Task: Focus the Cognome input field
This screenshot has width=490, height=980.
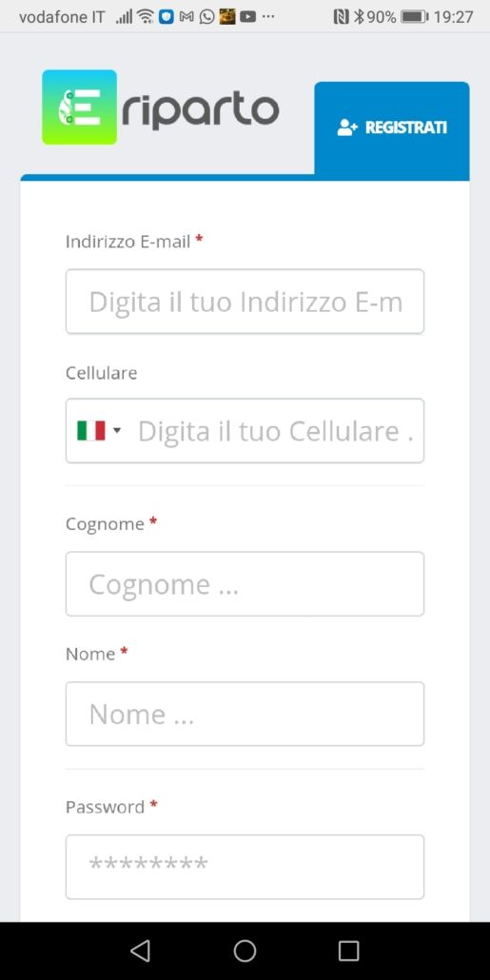Action: [245, 584]
